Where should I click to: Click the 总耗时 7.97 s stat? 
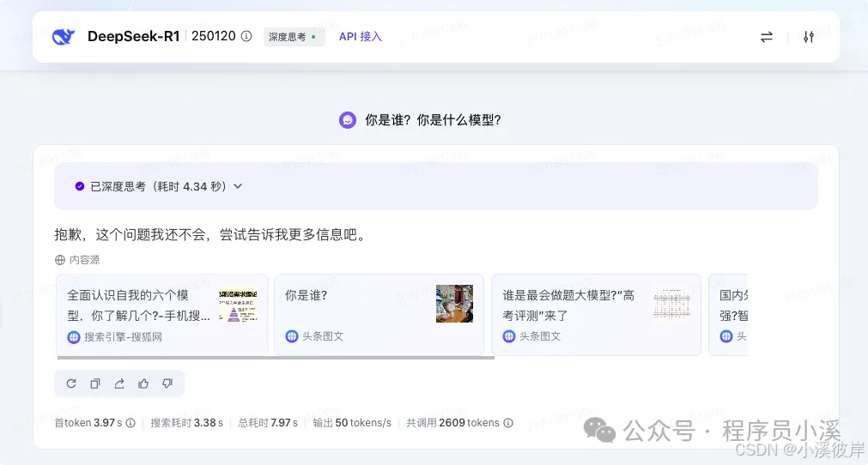pos(268,423)
